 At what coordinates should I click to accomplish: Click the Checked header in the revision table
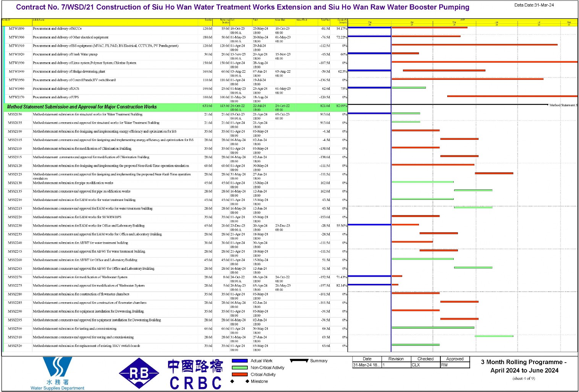(x=425, y=359)
